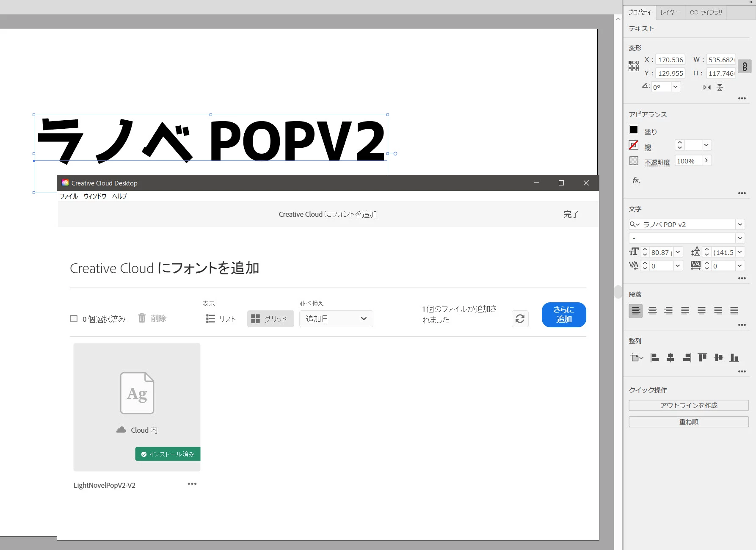
Task: Open the Align To options dropdown
Action: (x=637, y=358)
